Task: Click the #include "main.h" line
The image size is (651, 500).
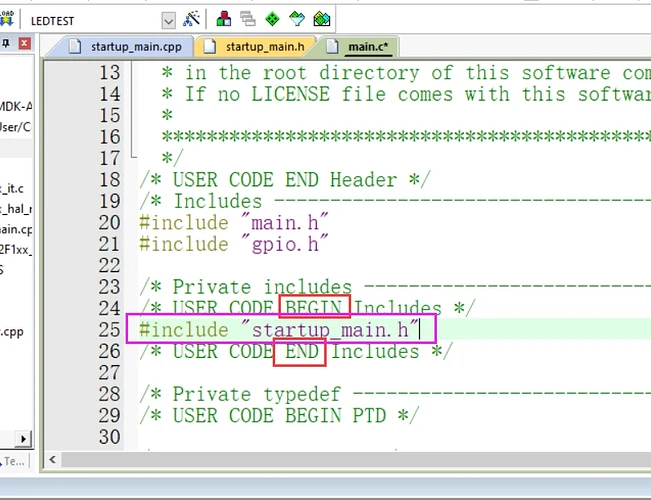Action: 229,222
